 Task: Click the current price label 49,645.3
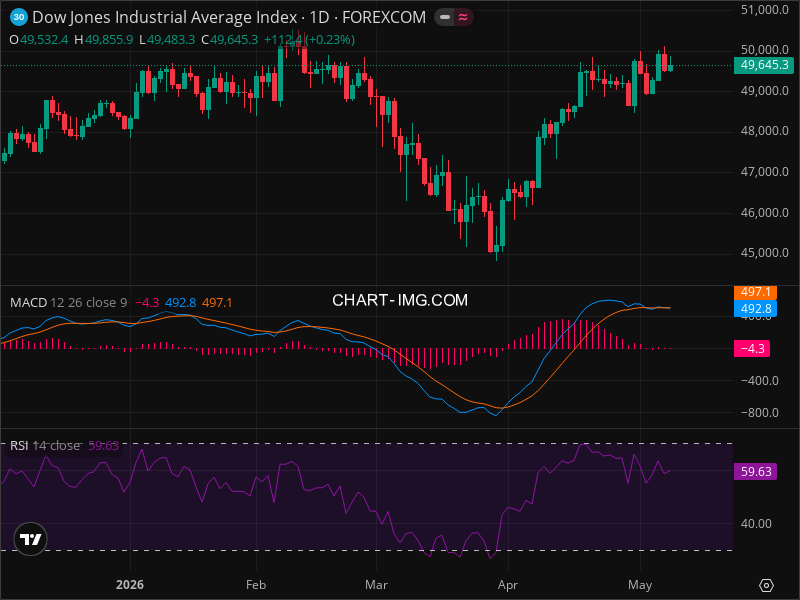tap(763, 65)
